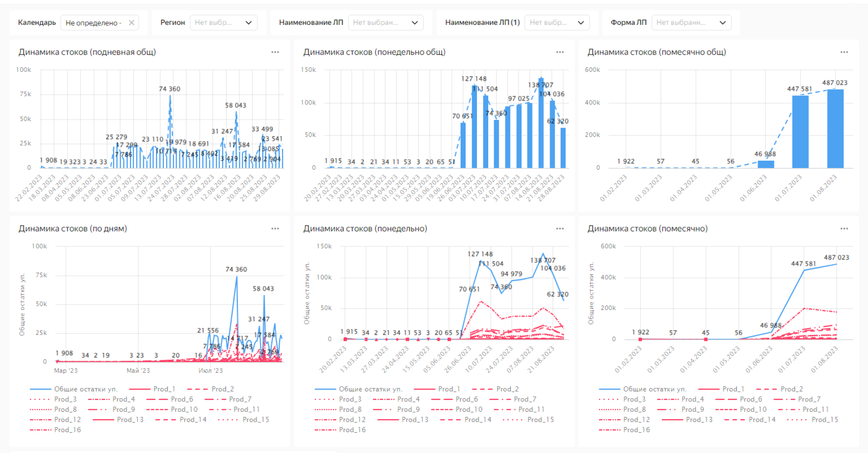
Task: Toggle Prod_2 legend in 'по дням' chart
Action: point(211,389)
